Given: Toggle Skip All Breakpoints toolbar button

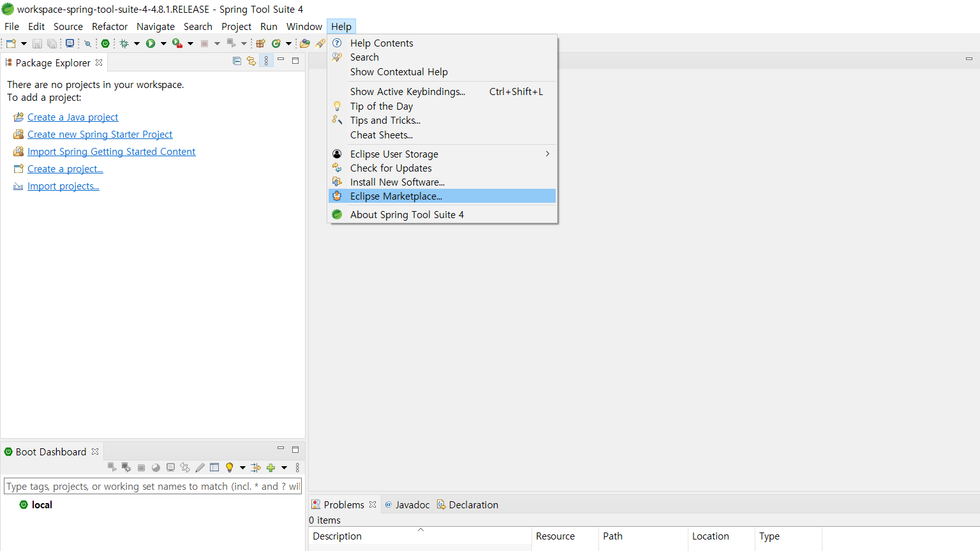Looking at the screenshot, I should point(88,43).
